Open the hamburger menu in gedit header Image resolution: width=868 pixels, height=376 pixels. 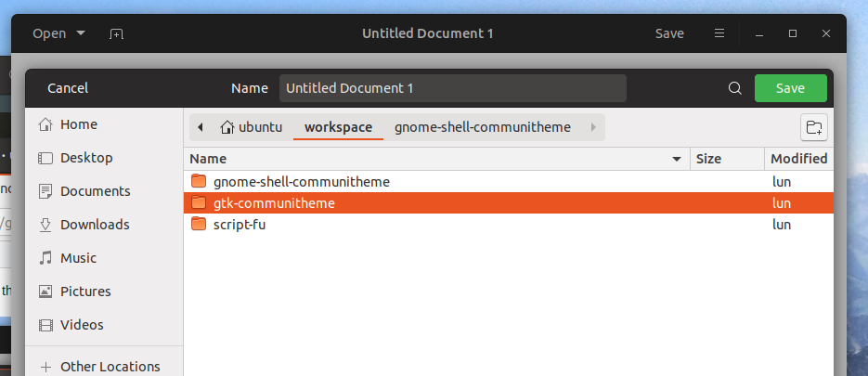tap(719, 33)
